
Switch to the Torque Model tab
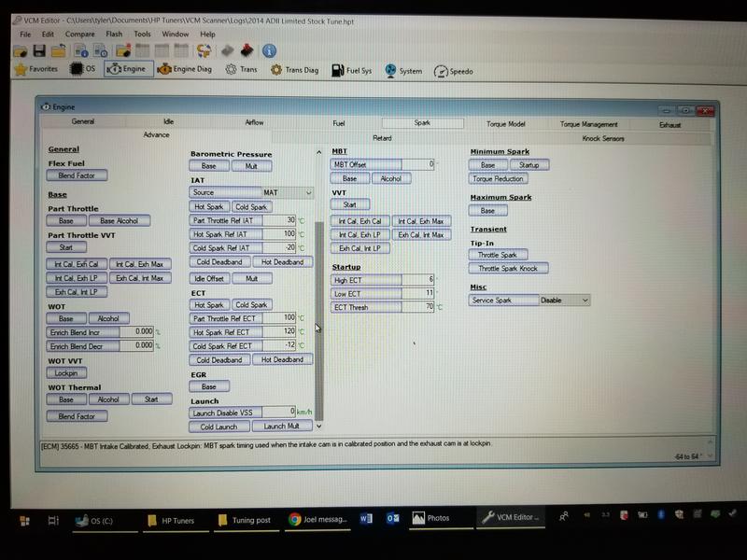tap(505, 124)
